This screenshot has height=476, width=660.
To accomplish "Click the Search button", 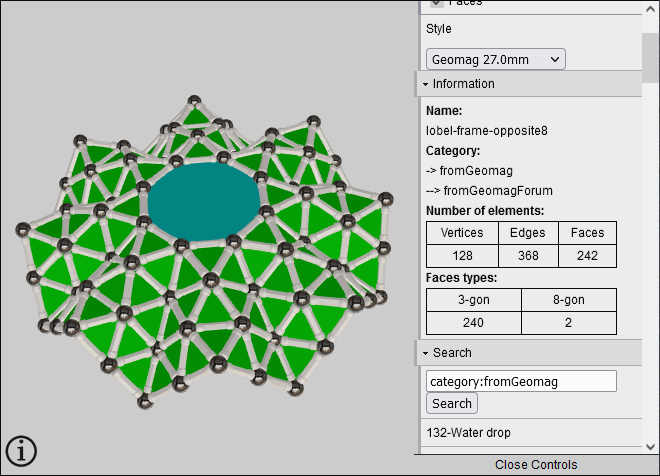I will [452, 403].
